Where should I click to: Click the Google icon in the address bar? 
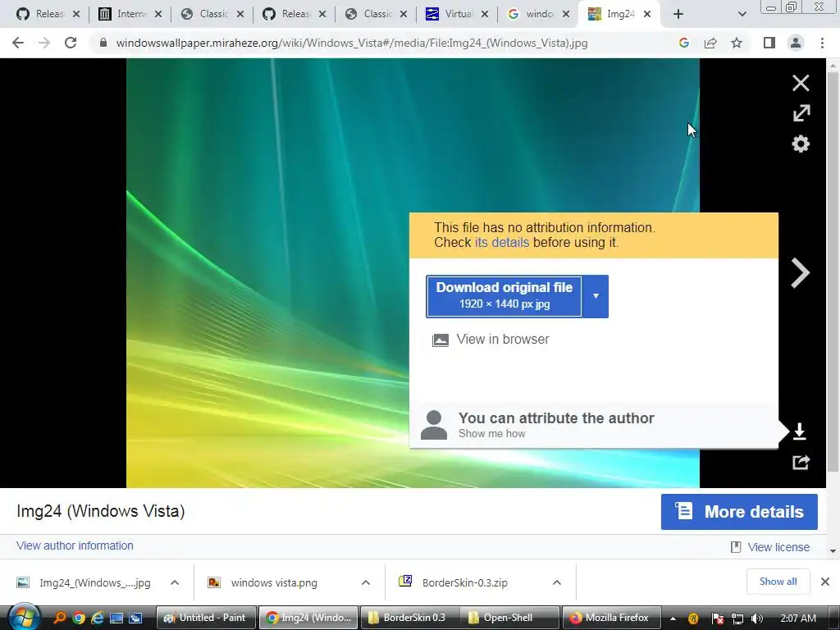coord(683,43)
